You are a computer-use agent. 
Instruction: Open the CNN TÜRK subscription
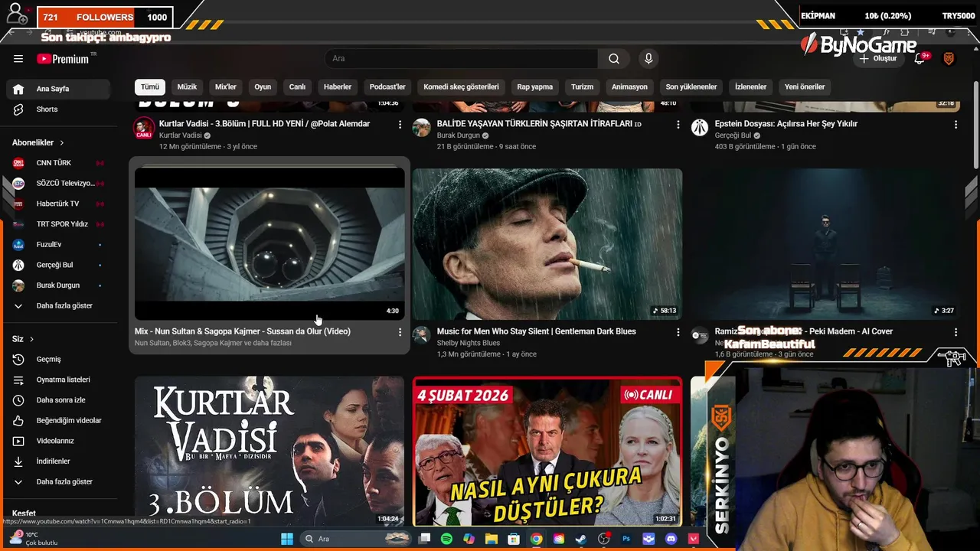(58, 163)
